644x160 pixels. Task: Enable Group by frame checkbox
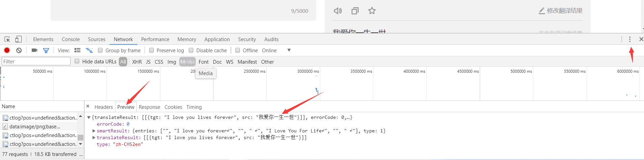(x=100, y=50)
